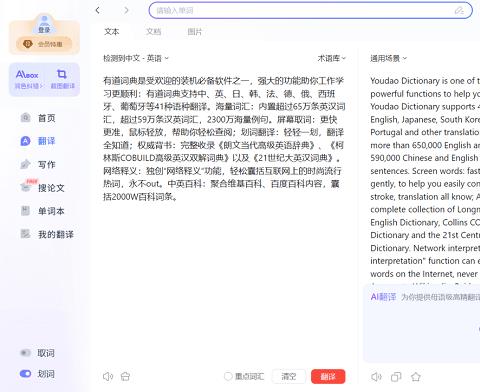The image size is (480, 392).
Task: Open 单词本 wordbook in sidebar
Action: pyautogui.click(x=51, y=211)
